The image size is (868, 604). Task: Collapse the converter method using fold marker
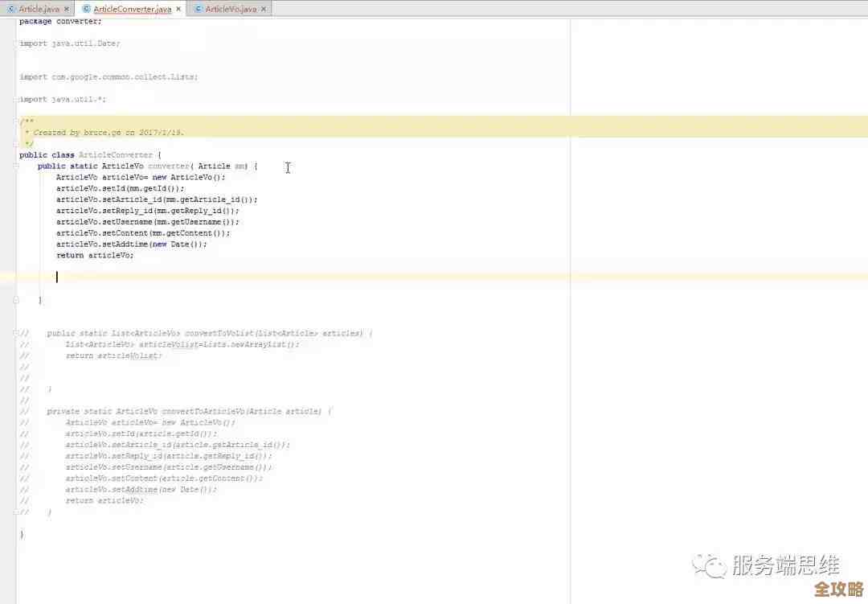[x=17, y=166]
